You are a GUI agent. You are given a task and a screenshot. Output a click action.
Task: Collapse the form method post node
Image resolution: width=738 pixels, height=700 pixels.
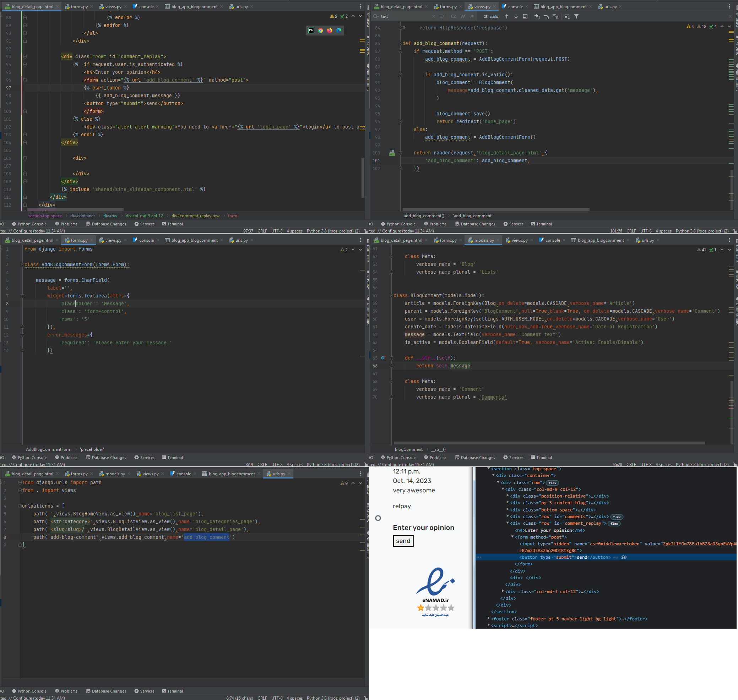pyautogui.click(x=512, y=537)
